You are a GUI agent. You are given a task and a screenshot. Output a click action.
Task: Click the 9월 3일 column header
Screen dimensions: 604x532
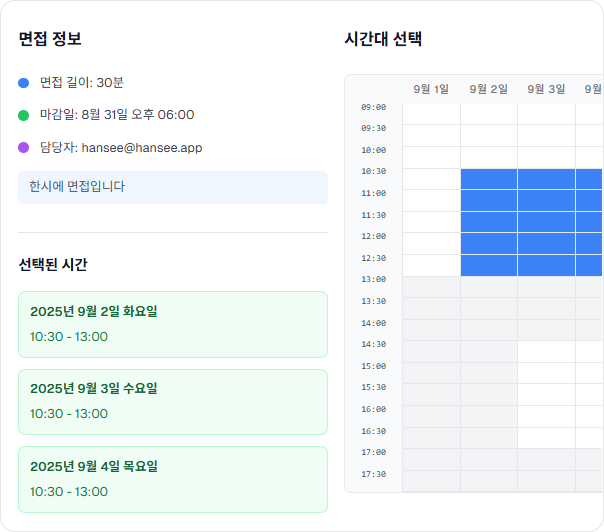click(x=547, y=90)
